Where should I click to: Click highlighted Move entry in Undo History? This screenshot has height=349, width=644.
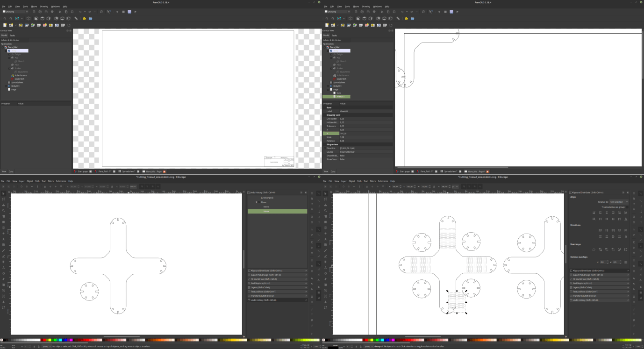coord(278,211)
